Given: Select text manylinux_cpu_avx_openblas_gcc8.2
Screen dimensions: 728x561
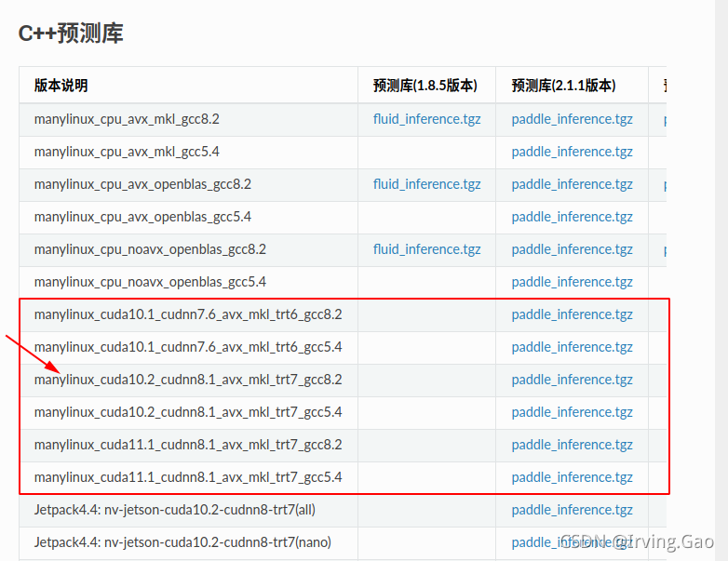Looking at the screenshot, I should pos(142,185).
